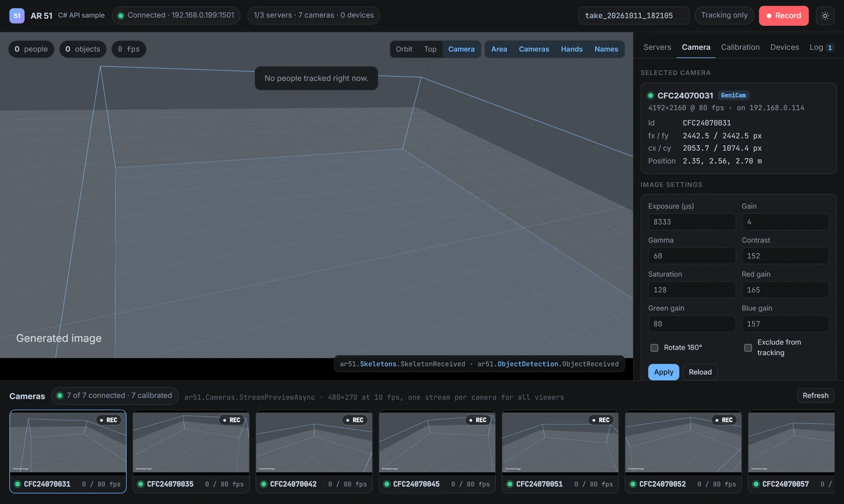The image size is (844, 504).
Task: Switch viewport to Orbit view
Action: [x=404, y=49]
